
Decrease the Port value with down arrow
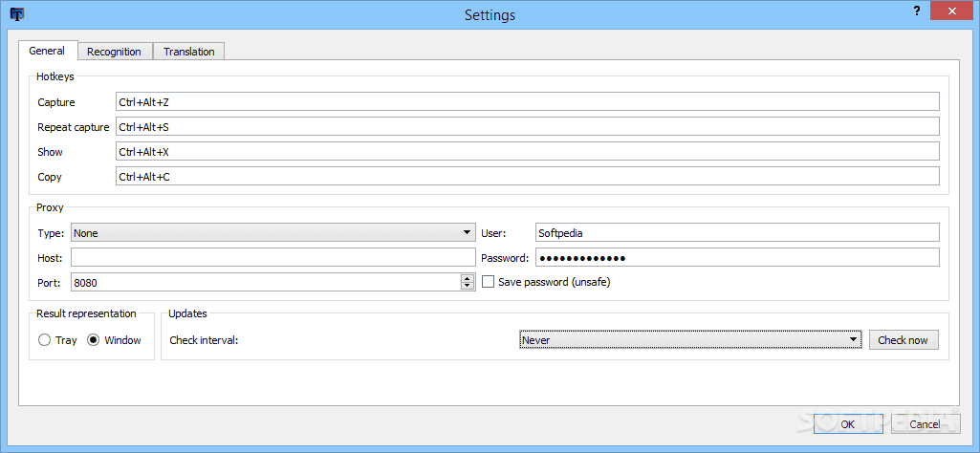pyautogui.click(x=468, y=286)
